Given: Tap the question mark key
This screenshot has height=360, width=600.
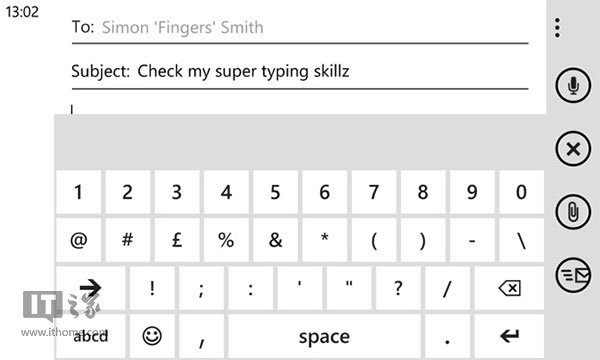Looking at the screenshot, I should (x=398, y=288).
